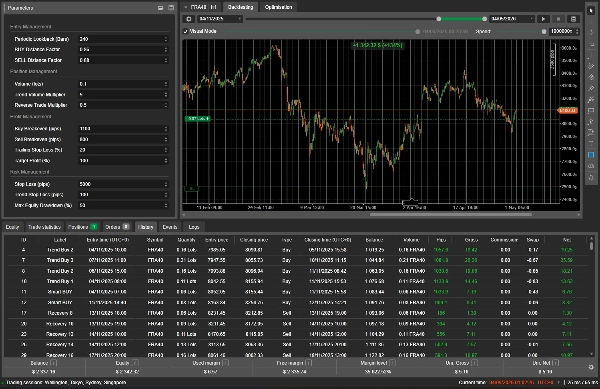This screenshot has height=389, width=600.
Task: Click the orange current price label on price axis
Action: [567, 111]
